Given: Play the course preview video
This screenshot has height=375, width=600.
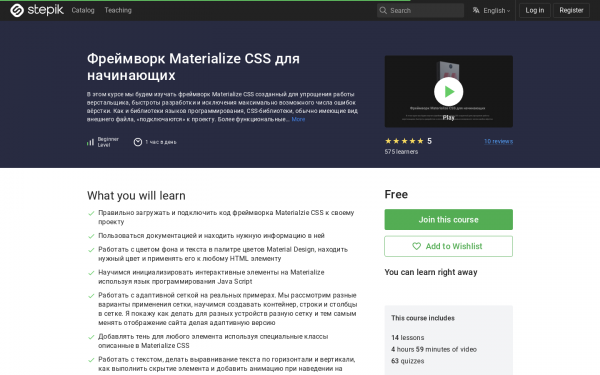Looking at the screenshot, I should pos(448,91).
